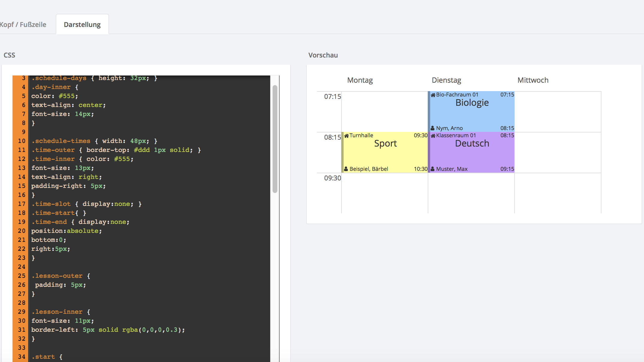Screen dimensions: 644x362
Task: Click the home icon beside Bio-Fachraum 01
Action: [433, 95]
